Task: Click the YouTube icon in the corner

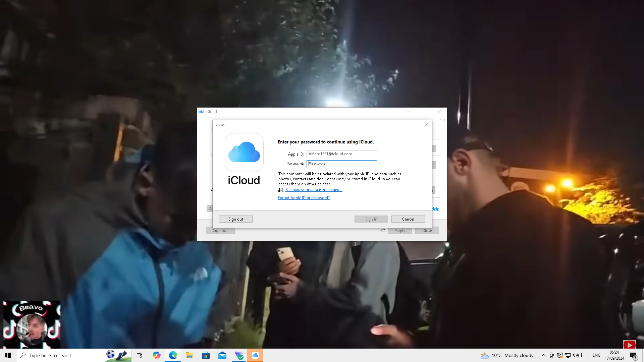Action: pos(629,345)
